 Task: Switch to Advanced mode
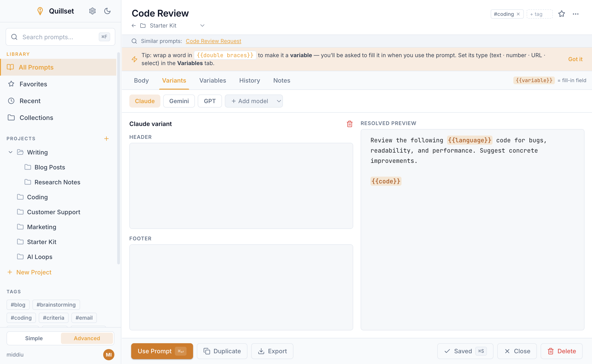pyautogui.click(x=87, y=338)
